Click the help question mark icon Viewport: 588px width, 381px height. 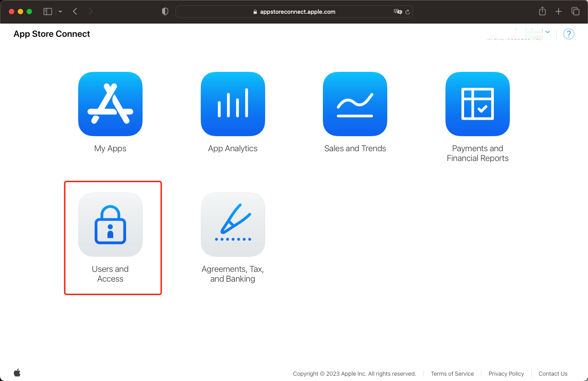[569, 34]
